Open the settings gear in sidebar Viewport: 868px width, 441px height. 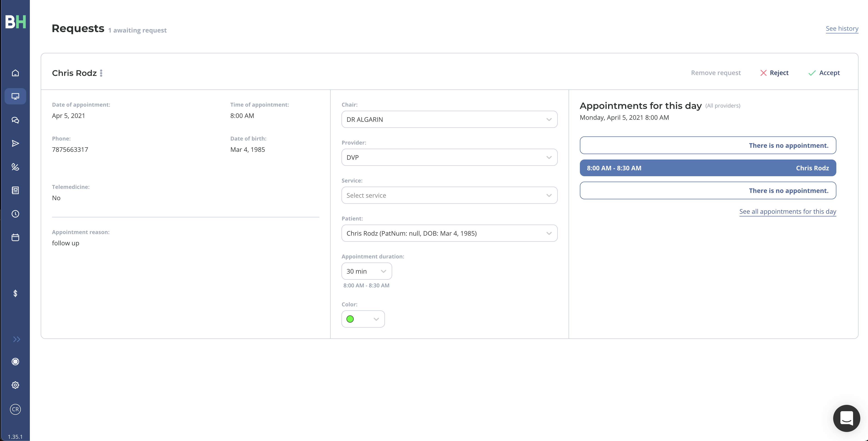(15, 385)
